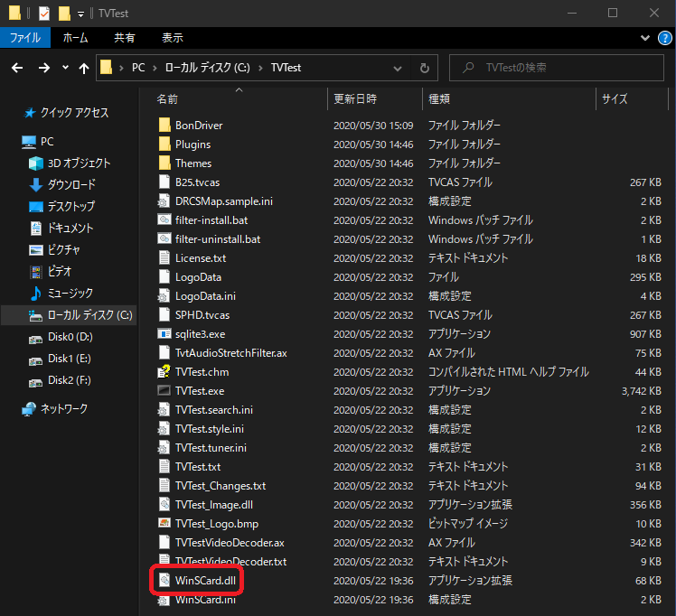The width and height of the screenshot is (676, 616).
Task: Open the ファイル menu tab
Action: coord(24,38)
